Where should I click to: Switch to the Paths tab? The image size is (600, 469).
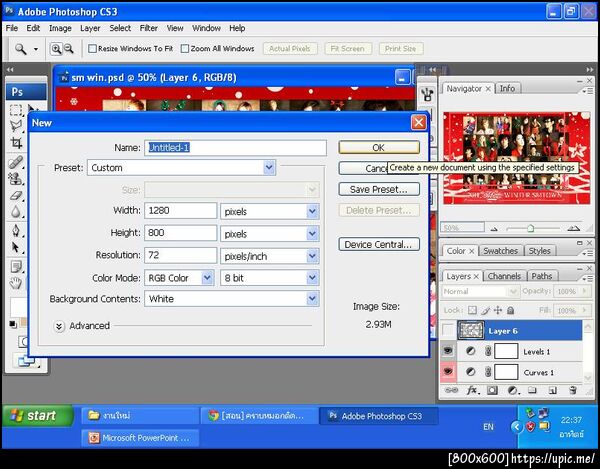click(541, 276)
